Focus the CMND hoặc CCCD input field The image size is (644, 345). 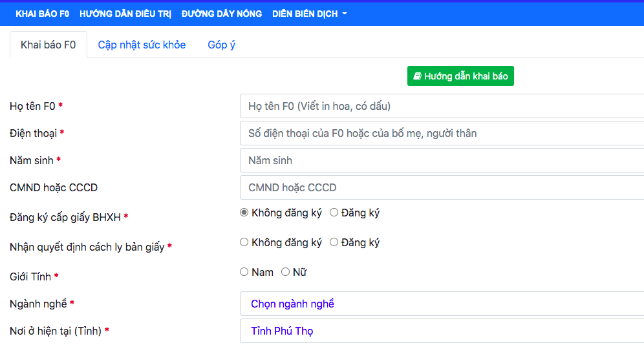coord(442,187)
